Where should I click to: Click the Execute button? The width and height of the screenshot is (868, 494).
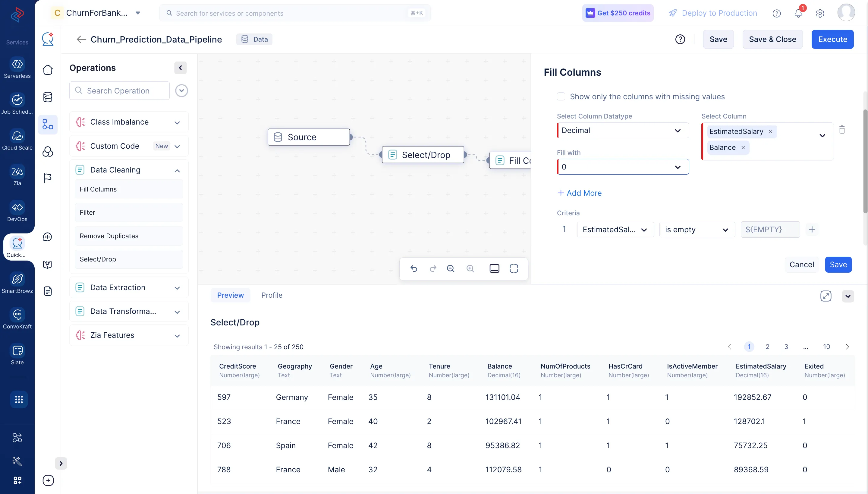832,39
